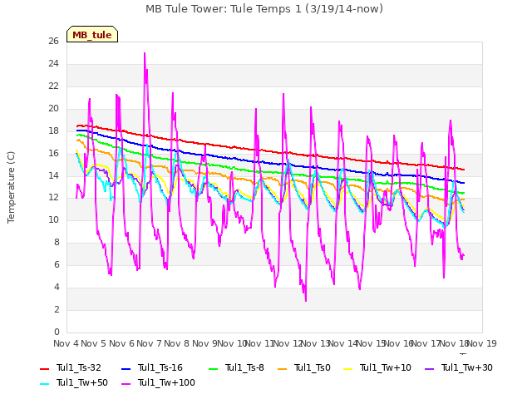Click the orange Tul1_Ts0 legend swatch
Screen dimensions: 532x399
(x=283, y=368)
